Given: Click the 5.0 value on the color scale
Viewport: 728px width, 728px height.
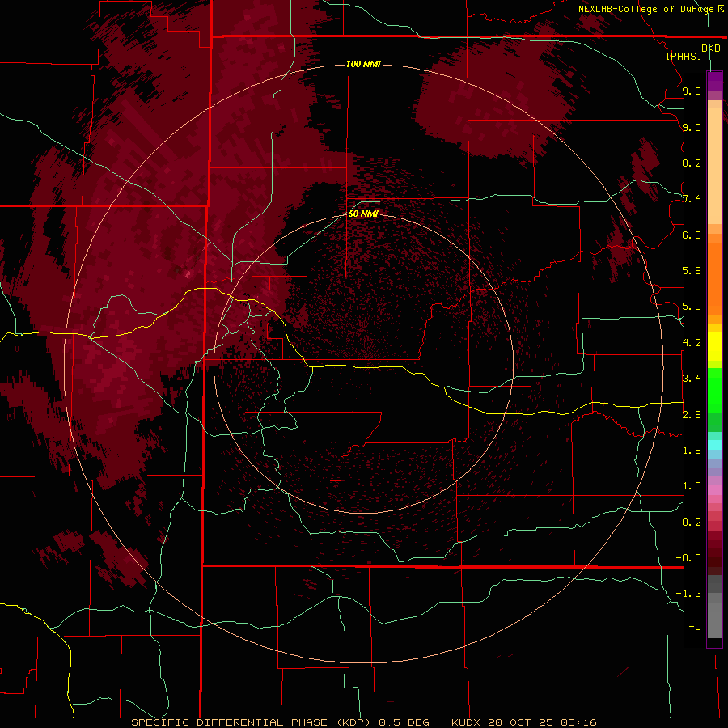Looking at the screenshot, I should 692,307.
